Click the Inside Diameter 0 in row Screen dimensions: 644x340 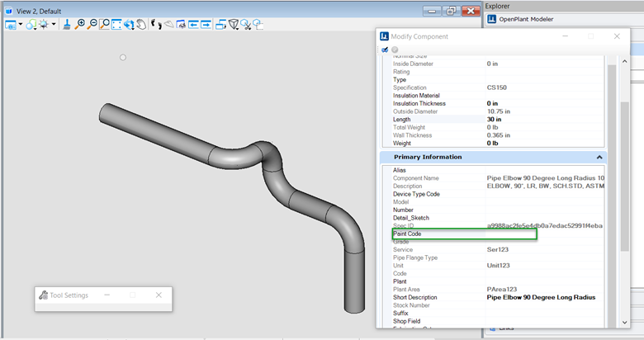pyautogui.click(x=493, y=64)
